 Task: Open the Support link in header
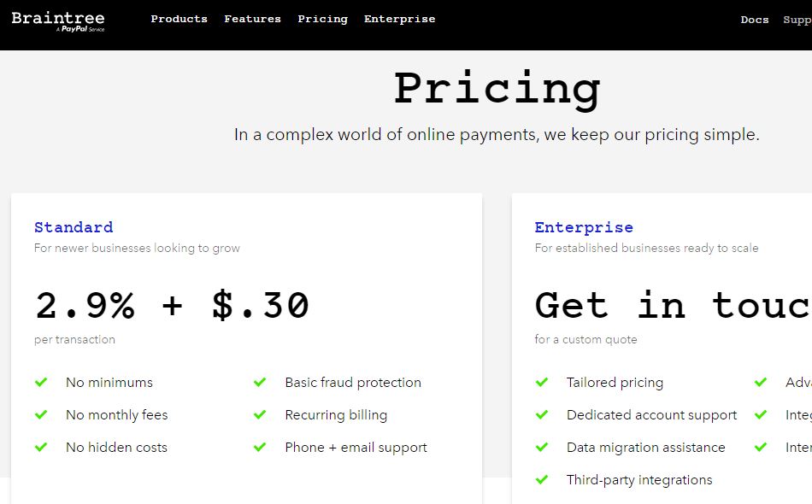797,20
